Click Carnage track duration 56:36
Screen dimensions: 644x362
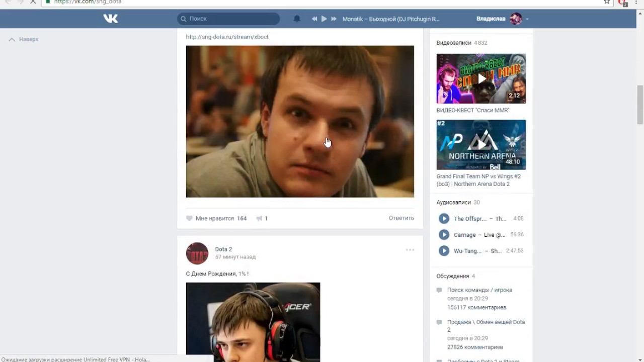(x=517, y=234)
